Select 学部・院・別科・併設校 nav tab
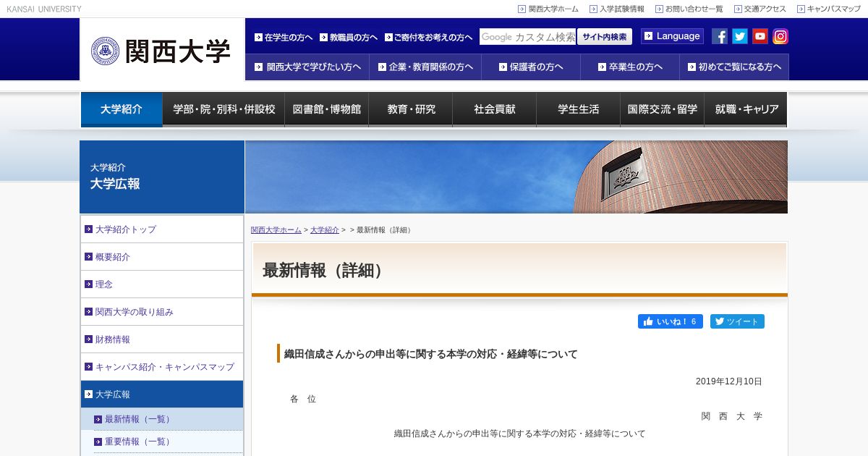868x456 pixels. pyautogui.click(x=224, y=109)
